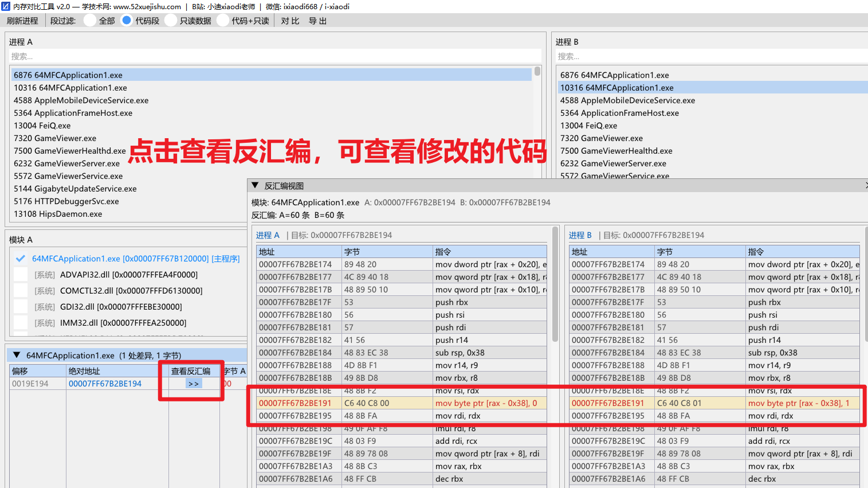Screen dimensions: 868x488
Task: Select 5364 ApplicationFrameHost.exe in 进程 A
Action: click(272, 113)
